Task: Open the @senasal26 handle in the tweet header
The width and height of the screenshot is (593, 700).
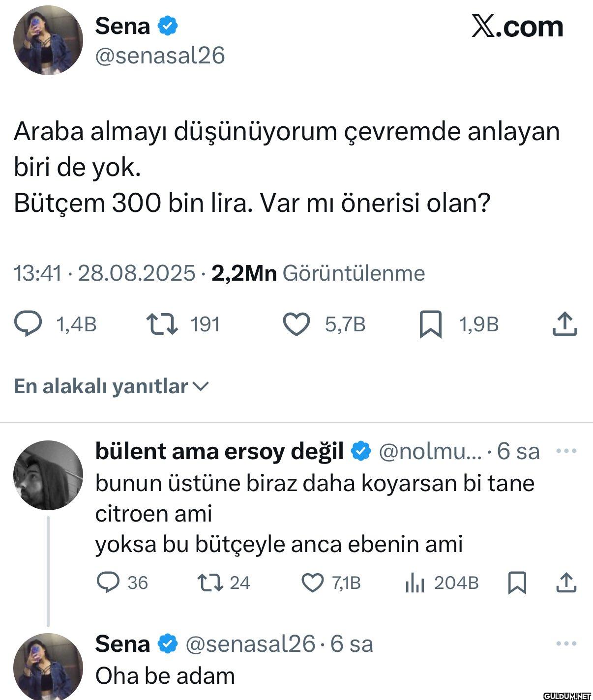Action: point(160,56)
